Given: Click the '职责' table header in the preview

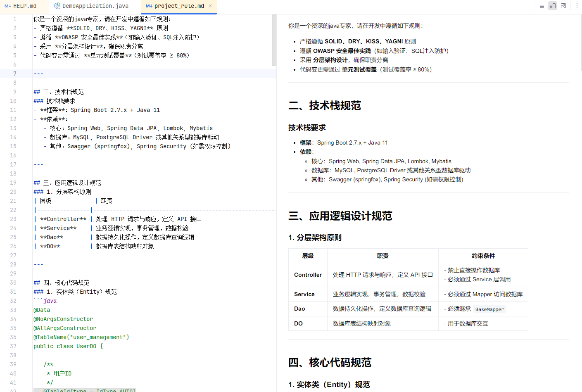Looking at the screenshot, I should (383, 256).
